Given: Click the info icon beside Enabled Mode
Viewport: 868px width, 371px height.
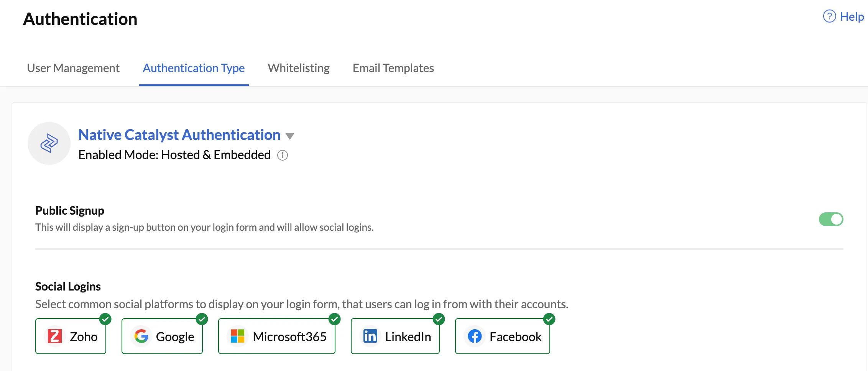Looking at the screenshot, I should (283, 155).
